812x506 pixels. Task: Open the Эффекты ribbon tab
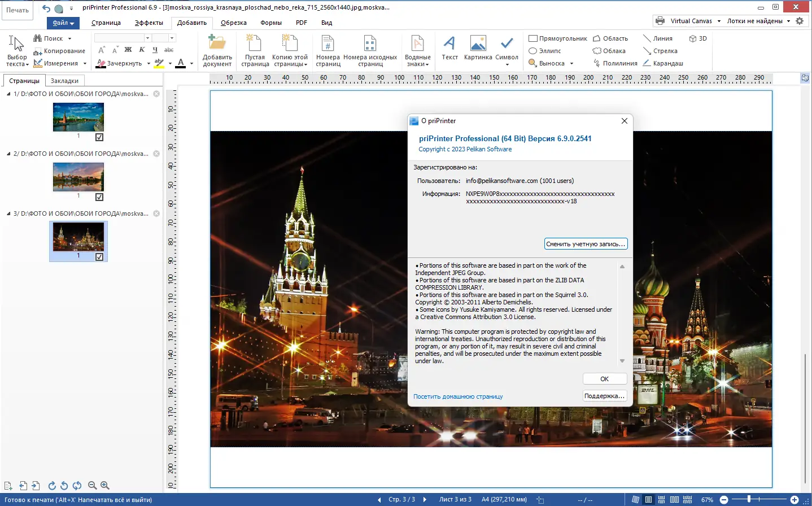(149, 23)
